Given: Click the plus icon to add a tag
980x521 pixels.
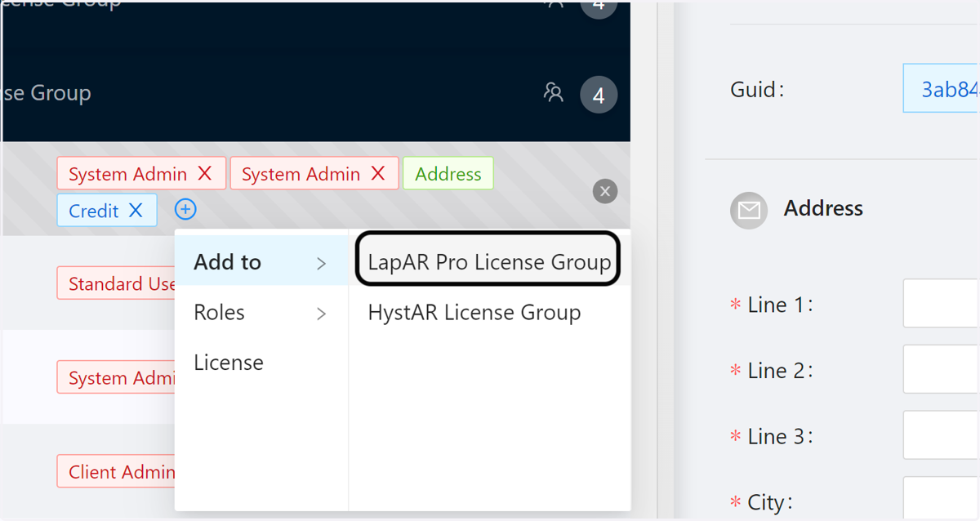Looking at the screenshot, I should tap(185, 210).
